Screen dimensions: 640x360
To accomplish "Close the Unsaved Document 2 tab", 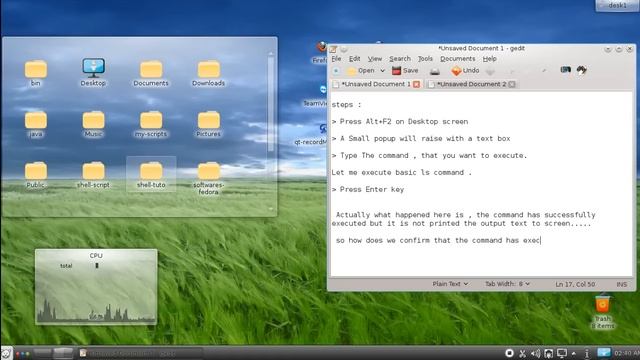I will (x=512, y=84).
